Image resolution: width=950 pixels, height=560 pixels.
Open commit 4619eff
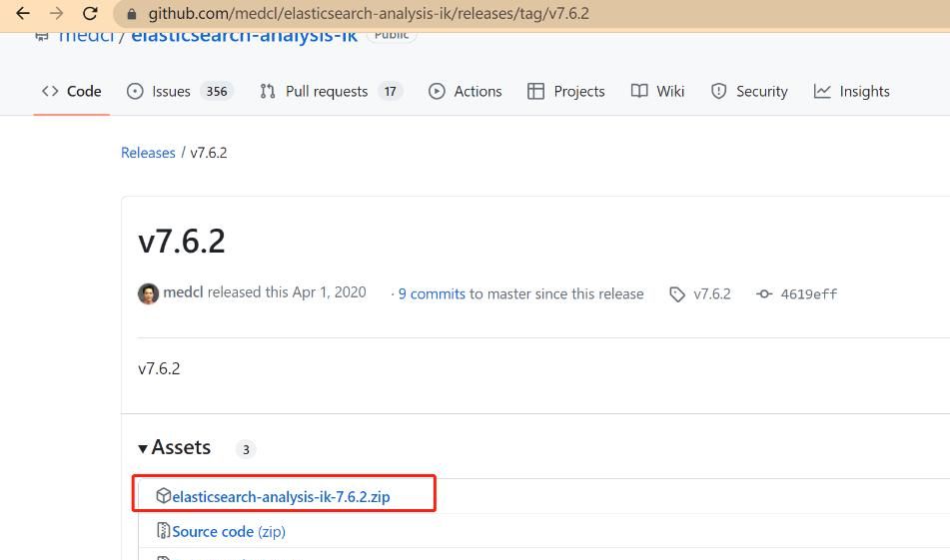click(808, 293)
